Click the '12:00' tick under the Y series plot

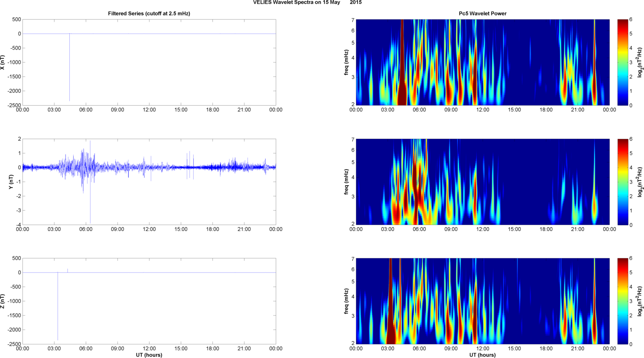click(149, 229)
